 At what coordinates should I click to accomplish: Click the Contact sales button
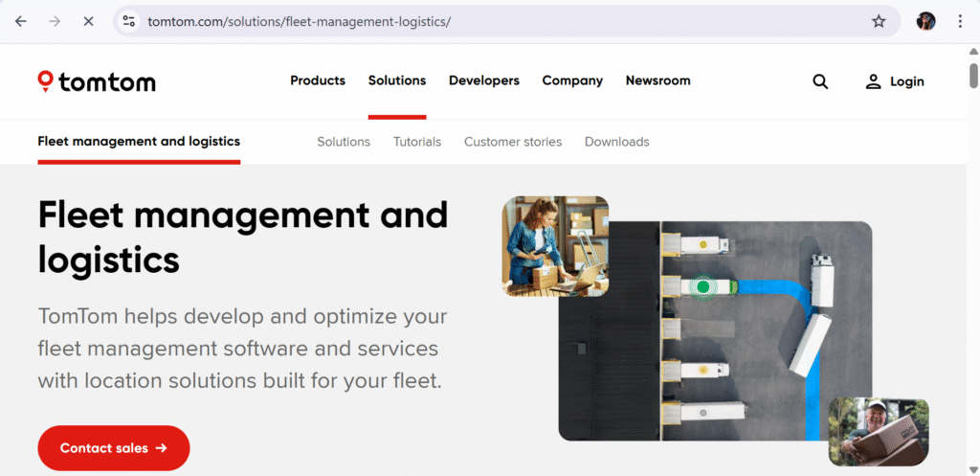click(114, 448)
